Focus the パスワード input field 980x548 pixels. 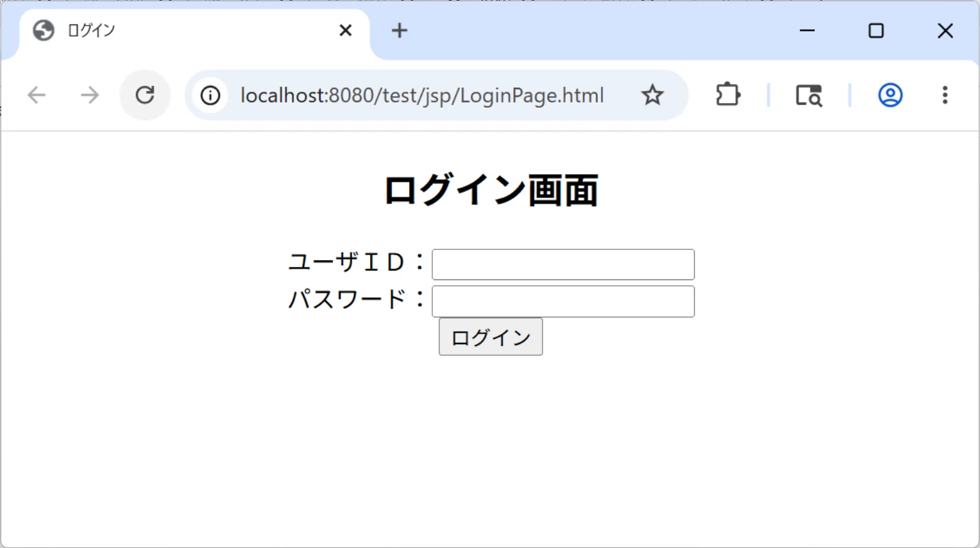pos(563,302)
